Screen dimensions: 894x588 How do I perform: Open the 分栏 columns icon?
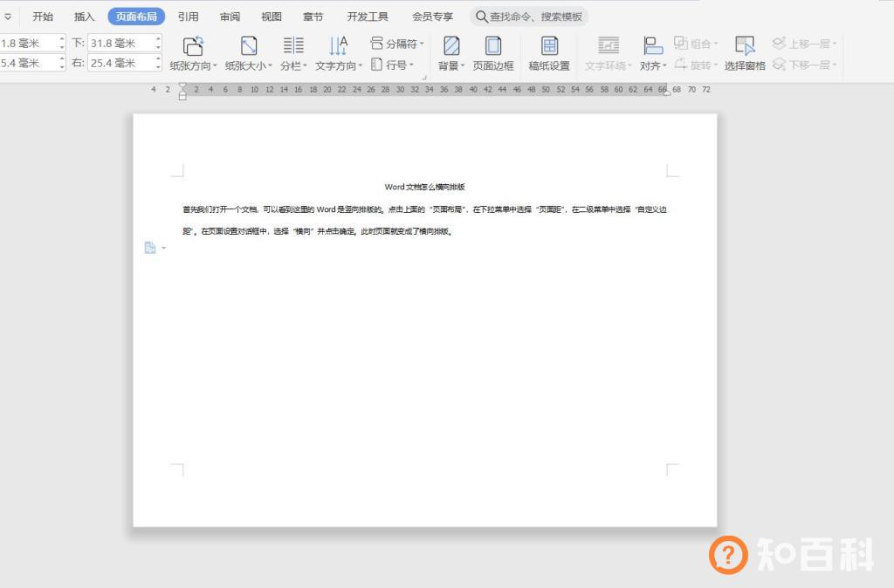coord(293,45)
